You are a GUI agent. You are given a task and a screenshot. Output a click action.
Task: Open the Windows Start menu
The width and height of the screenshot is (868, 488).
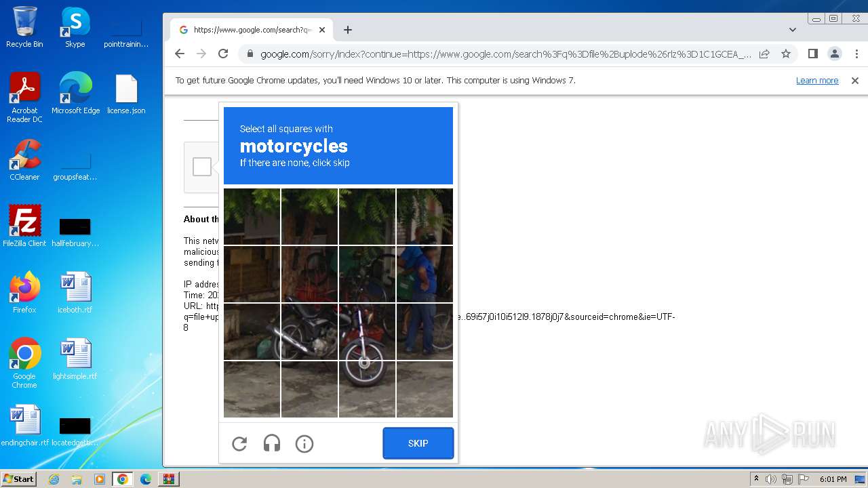point(18,479)
